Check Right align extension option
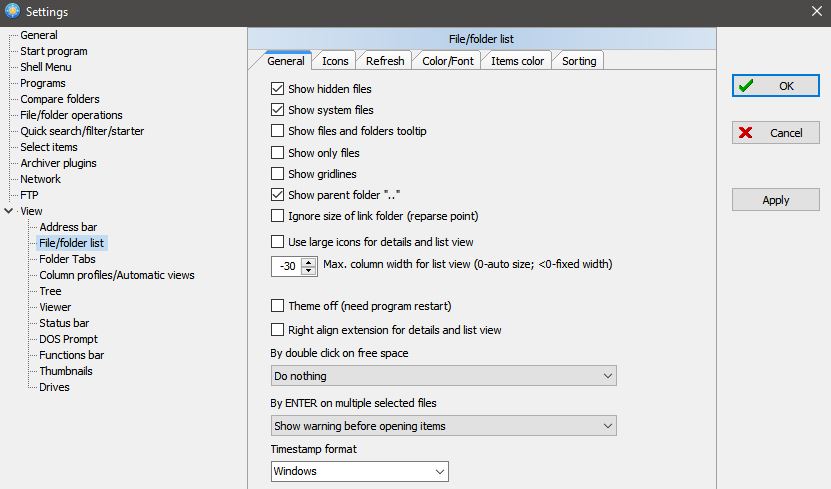831x489 pixels. [x=277, y=330]
